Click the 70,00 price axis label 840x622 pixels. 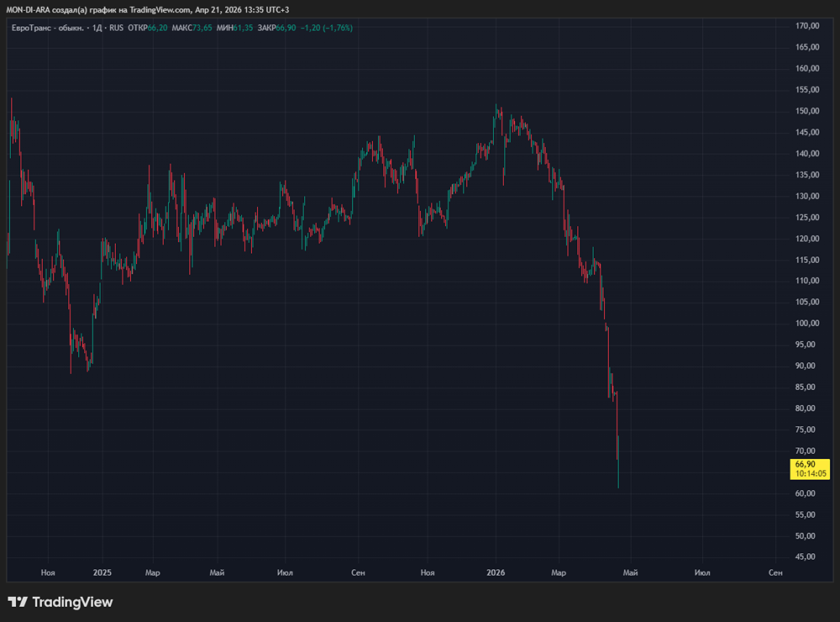click(x=806, y=451)
